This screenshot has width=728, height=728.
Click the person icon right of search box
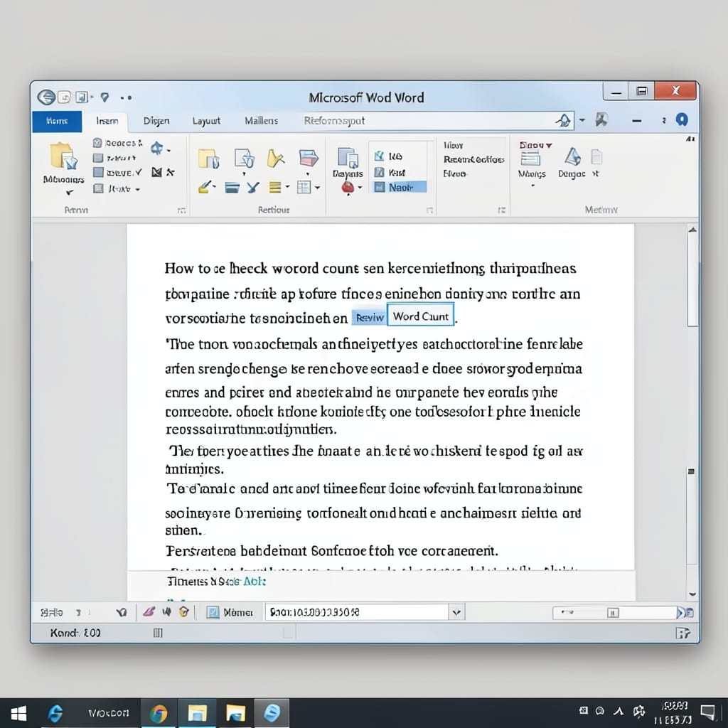click(601, 119)
